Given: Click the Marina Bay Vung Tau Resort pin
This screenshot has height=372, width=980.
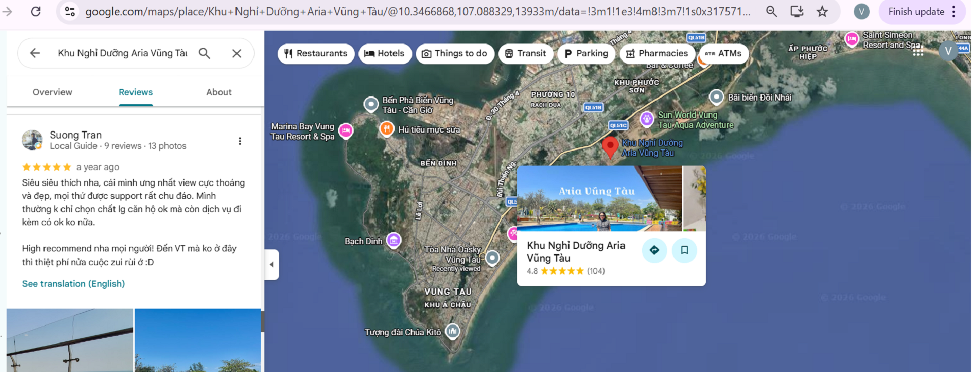Looking at the screenshot, I should coord(346,131).
